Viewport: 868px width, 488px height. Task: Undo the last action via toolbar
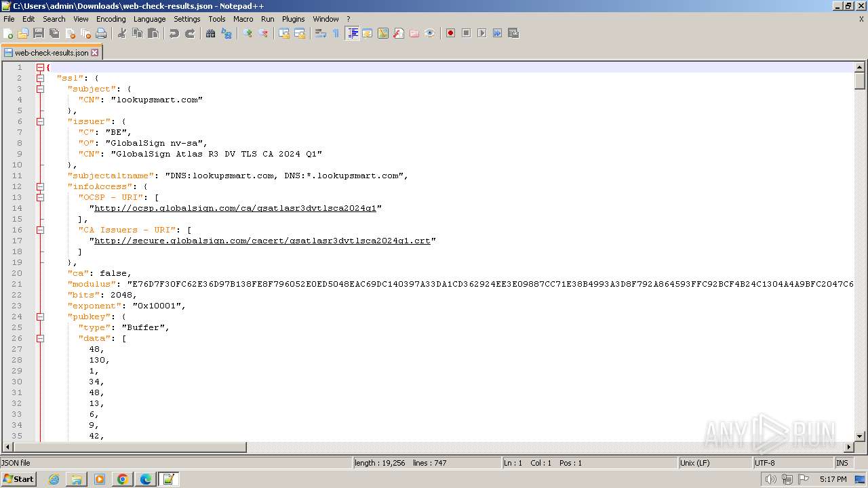174,33
